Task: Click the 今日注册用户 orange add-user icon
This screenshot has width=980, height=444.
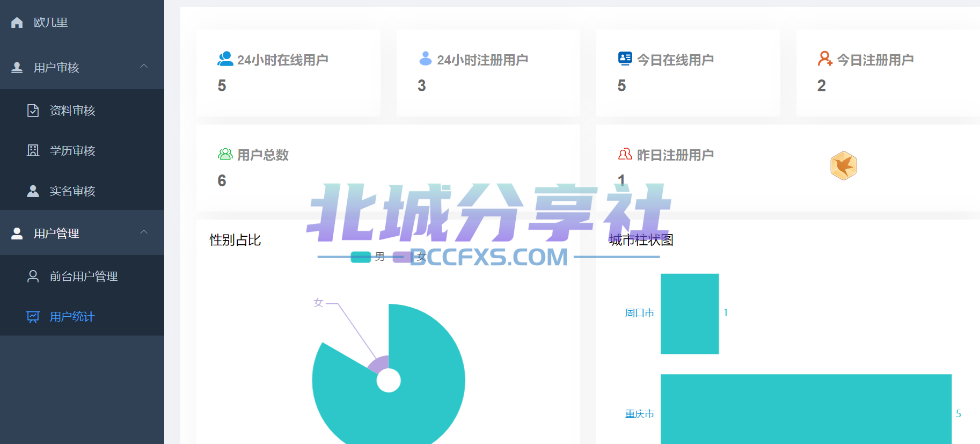Action: tap(825, 59)
